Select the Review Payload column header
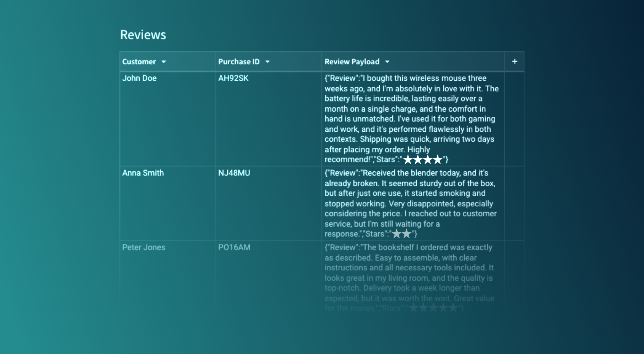Viewport: 644px width, 354px height. point(413,62)
